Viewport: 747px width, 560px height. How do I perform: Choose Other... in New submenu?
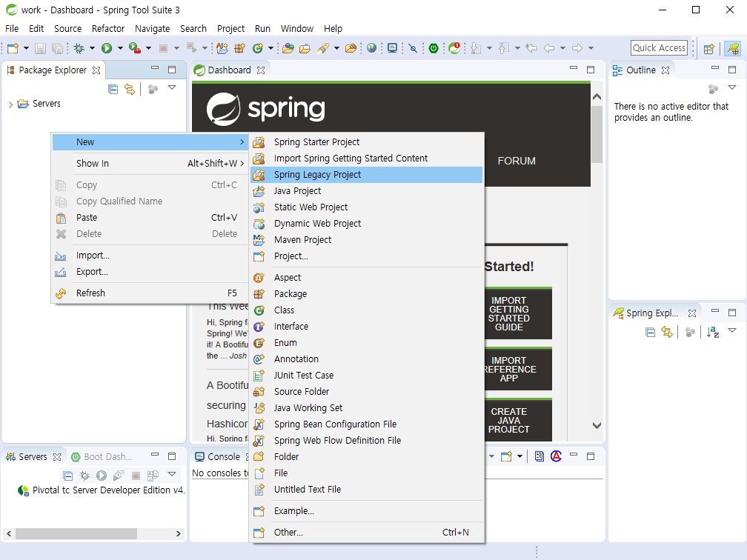pos(366,533)
